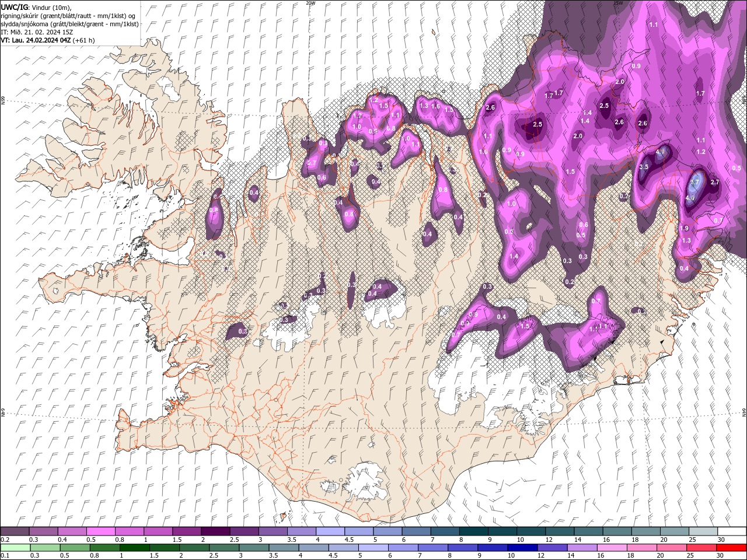
Task: Click the '20' label under the top legend row
Action: (x=664, y=540)
